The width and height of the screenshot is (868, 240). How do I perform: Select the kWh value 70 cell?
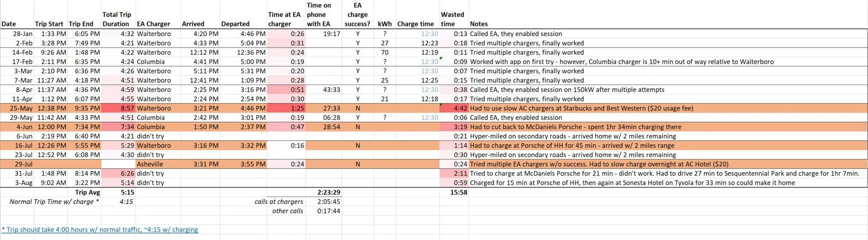click(385, 53)
